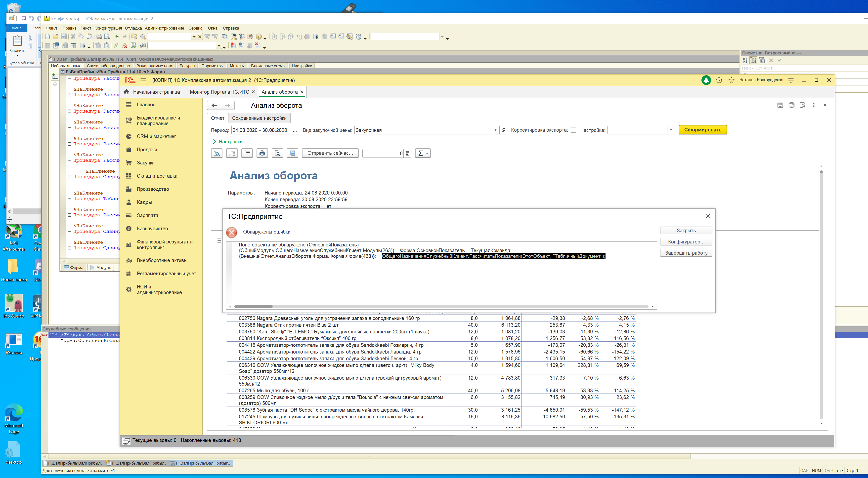Click the Отправить сейчас... button

(330, 153)
